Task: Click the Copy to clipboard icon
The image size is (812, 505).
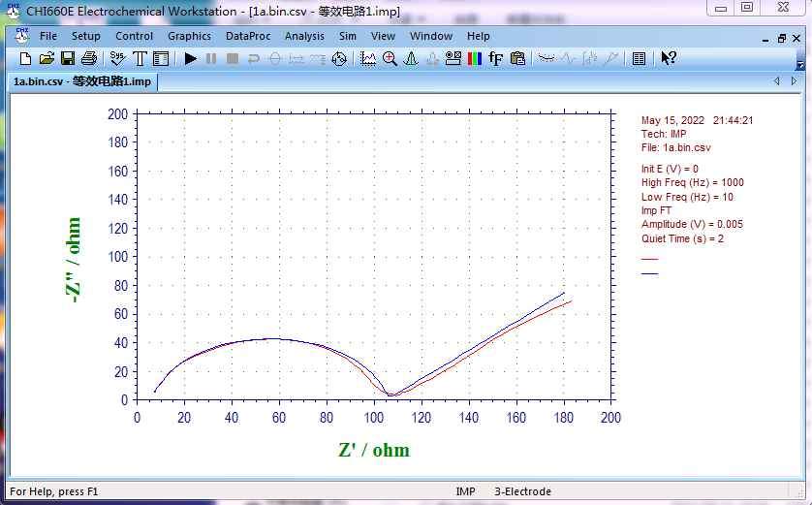Action: (517, 59)
